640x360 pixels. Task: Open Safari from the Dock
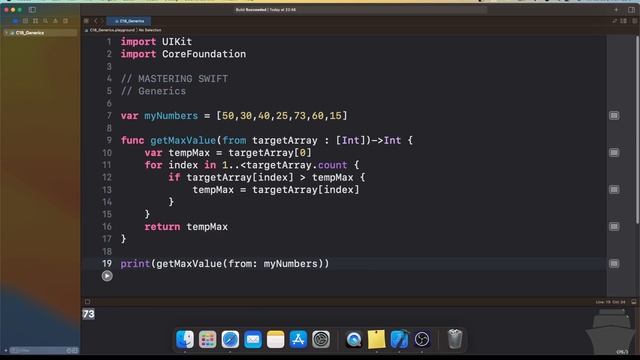[x=230, y=339]
